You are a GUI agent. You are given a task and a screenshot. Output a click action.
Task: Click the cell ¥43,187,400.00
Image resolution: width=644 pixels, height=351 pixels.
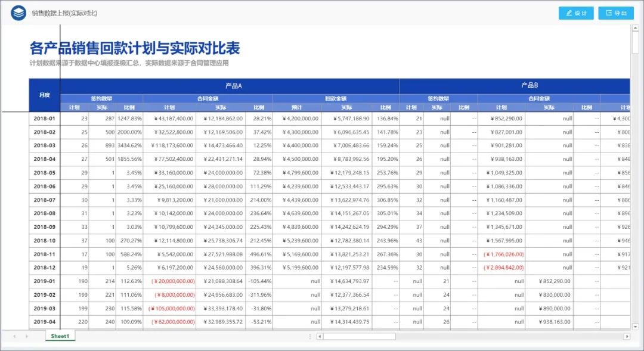tap(169, 118)
